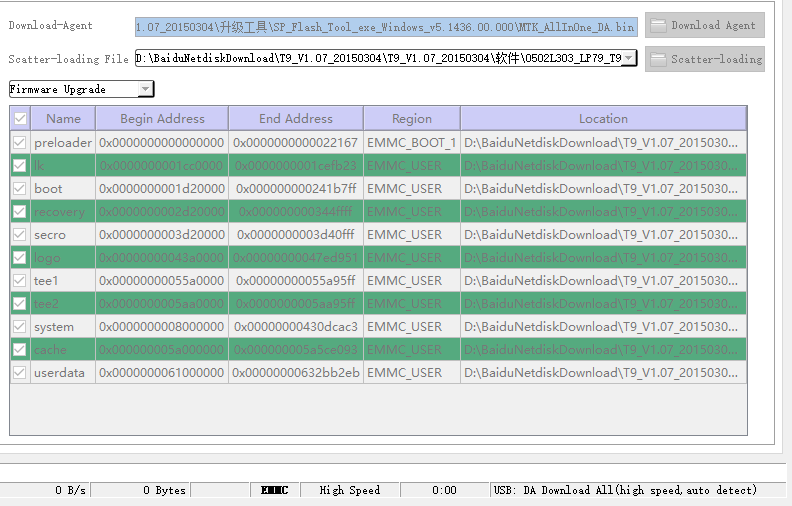Click the Begin Address column header

[162, 119]
